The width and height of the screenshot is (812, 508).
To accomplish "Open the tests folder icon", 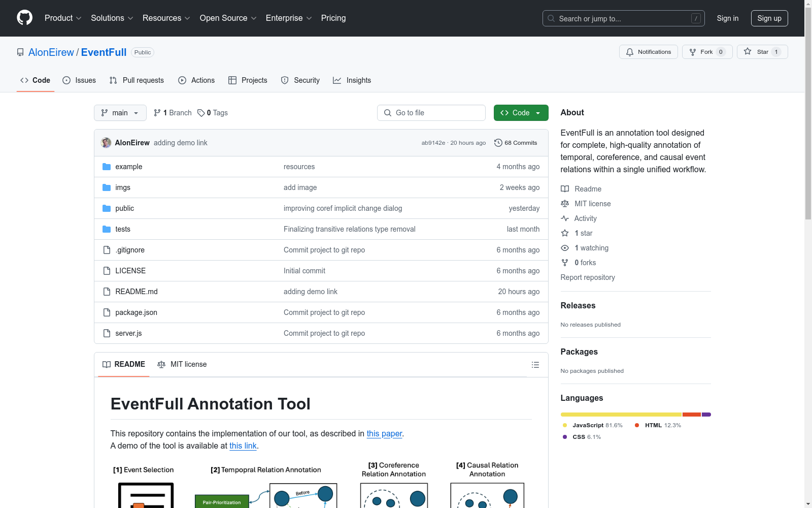I will [x=107, y=229].
